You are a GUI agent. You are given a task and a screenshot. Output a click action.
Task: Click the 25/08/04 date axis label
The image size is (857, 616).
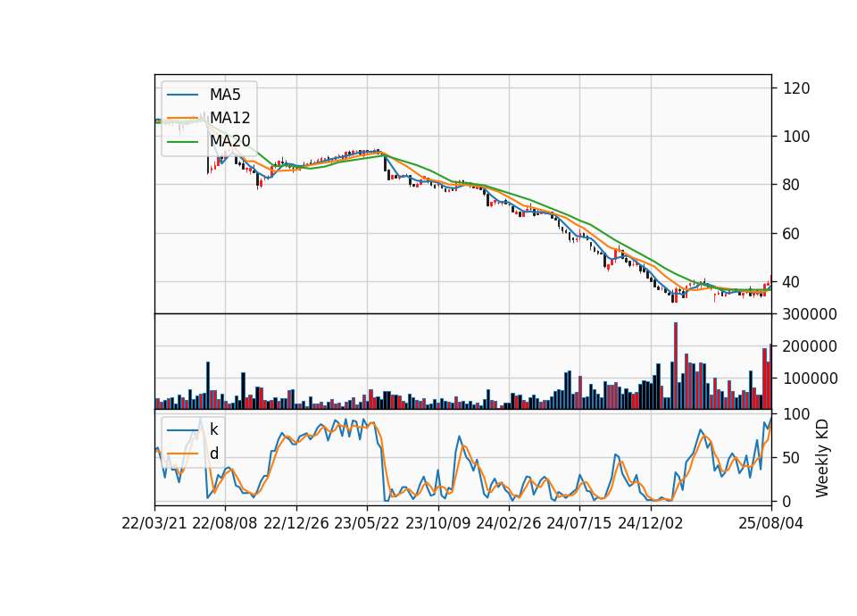pyautogui.click(x=771, y=524)
